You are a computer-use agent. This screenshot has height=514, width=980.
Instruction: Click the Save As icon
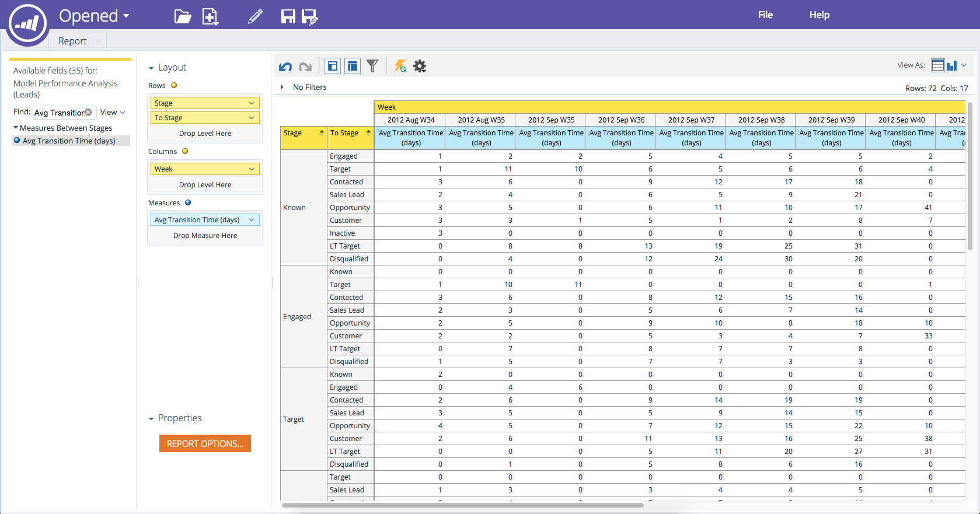click(x=309, y=17)
